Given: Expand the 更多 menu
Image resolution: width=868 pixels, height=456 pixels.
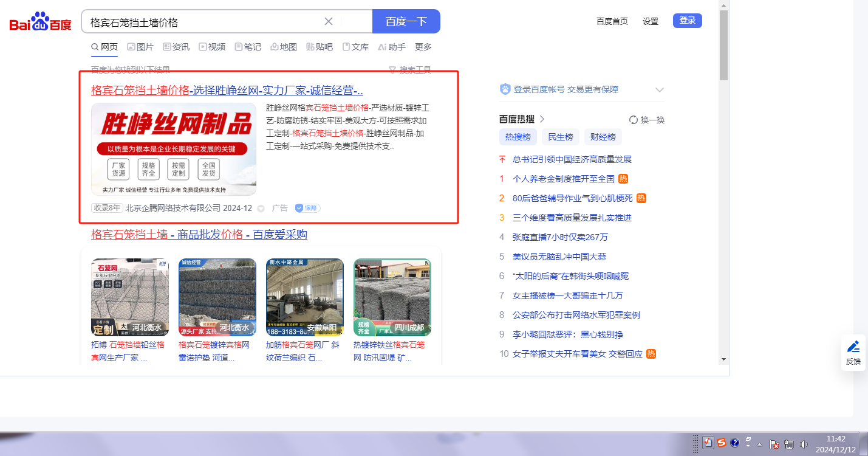Looking at the screenshot, I should coord(423,47).
